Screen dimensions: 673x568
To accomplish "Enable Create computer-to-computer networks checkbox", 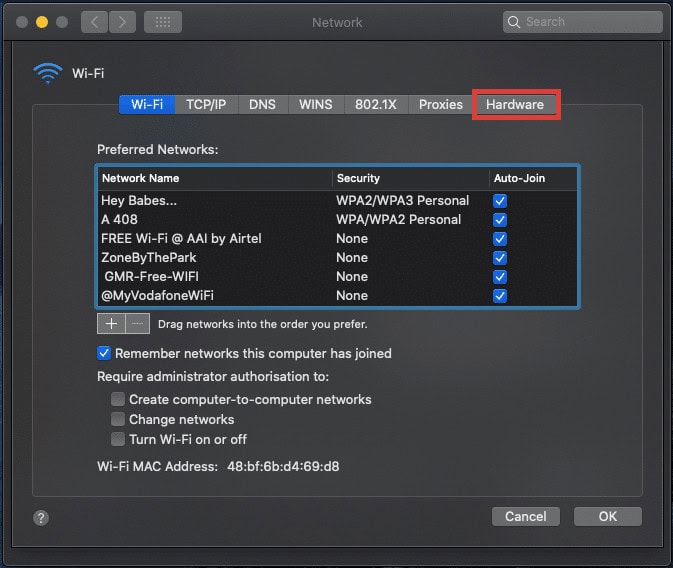I will (x=118, y=399).
